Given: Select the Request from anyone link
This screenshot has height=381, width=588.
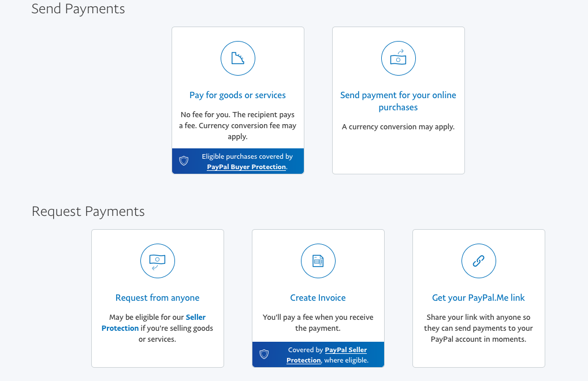Looking at the screenshot, I should coord(157,298).
